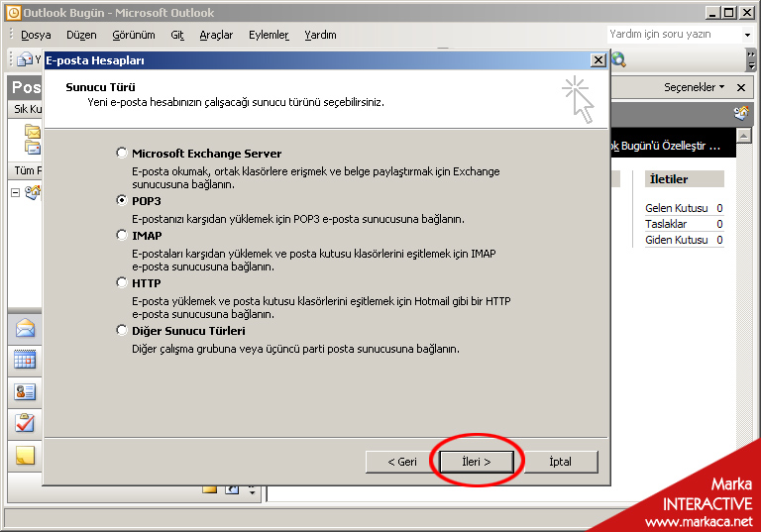Image resolution: width=761 pixels, height=532 pixels.
Task: Click the shortcuts icon at navigation bottom
Action: tap(232, 489)
